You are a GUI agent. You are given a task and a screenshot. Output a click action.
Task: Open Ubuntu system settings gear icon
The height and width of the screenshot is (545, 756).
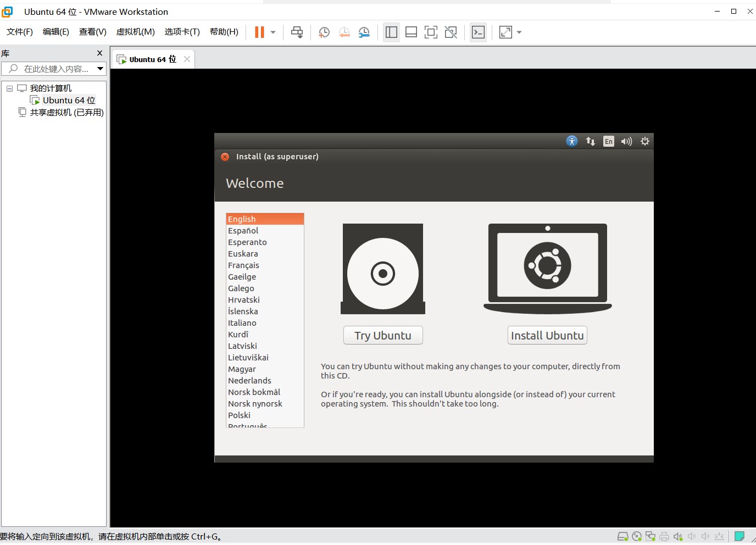pos(645,141)
